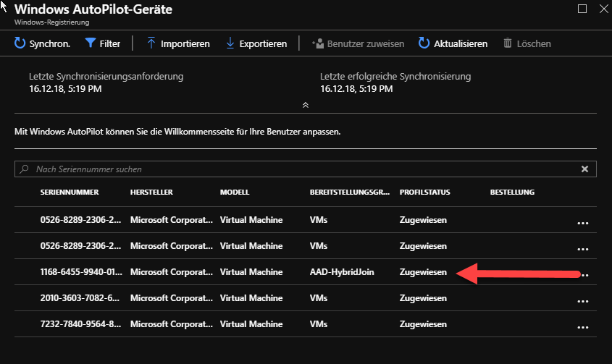Click Zugewiesen in the 7232-7840-9564 row
Viewport: 612px width, 364px height.
click(x=423, y=325)
